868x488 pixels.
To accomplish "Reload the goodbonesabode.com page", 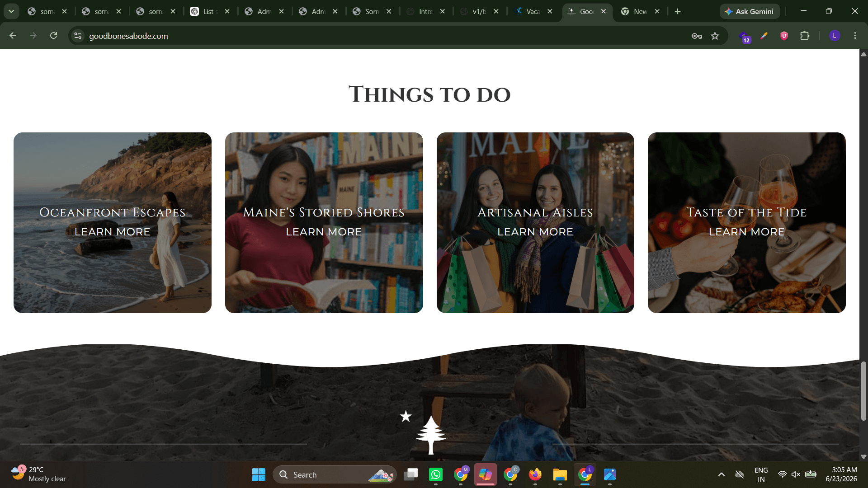I will pos(53,36).
